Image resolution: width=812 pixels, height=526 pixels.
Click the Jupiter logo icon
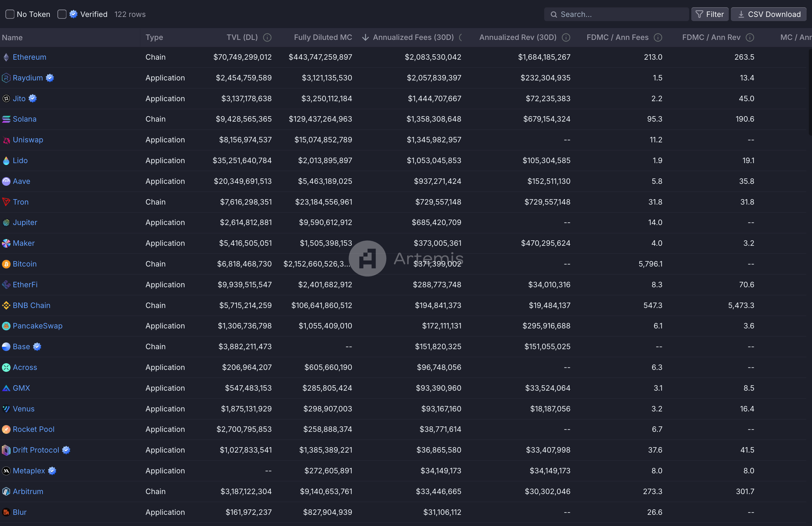point(6,223)
